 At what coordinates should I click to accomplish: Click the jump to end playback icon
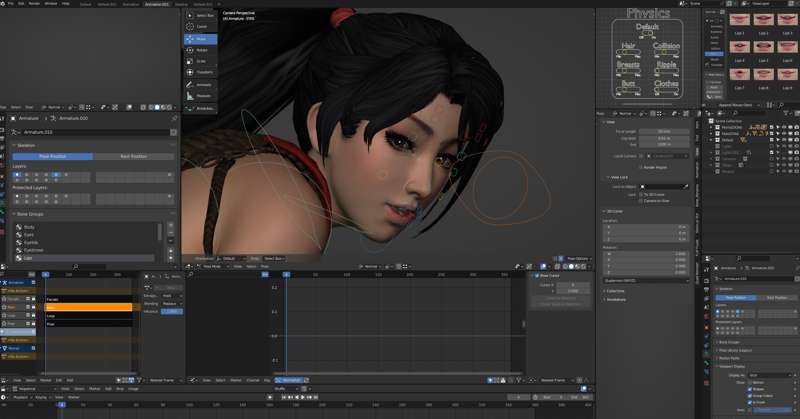315,397
